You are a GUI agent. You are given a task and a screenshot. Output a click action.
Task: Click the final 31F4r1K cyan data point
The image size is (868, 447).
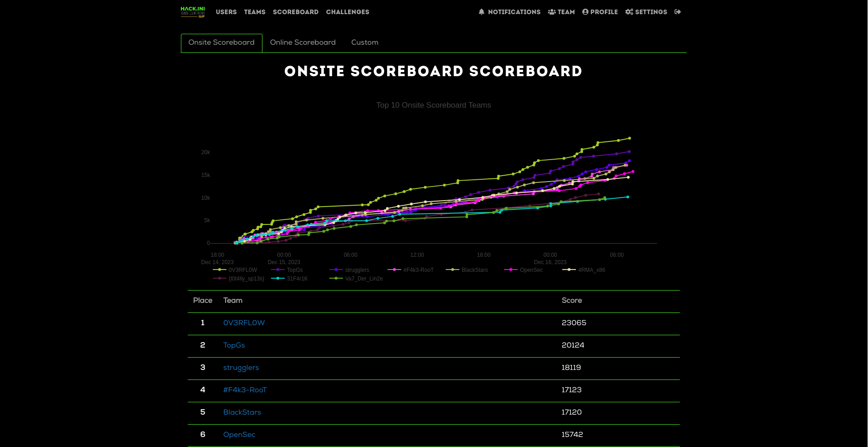[x=628, y=197]
